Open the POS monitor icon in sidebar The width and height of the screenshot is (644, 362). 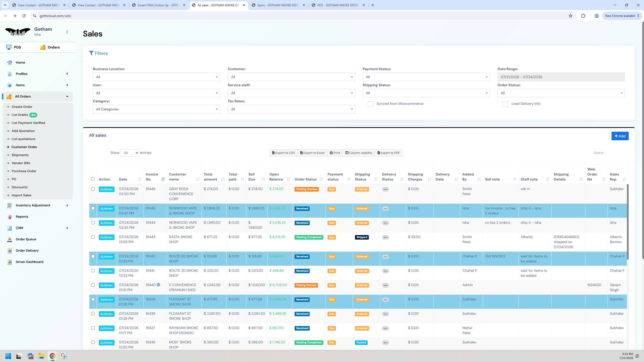click(9, 47)
